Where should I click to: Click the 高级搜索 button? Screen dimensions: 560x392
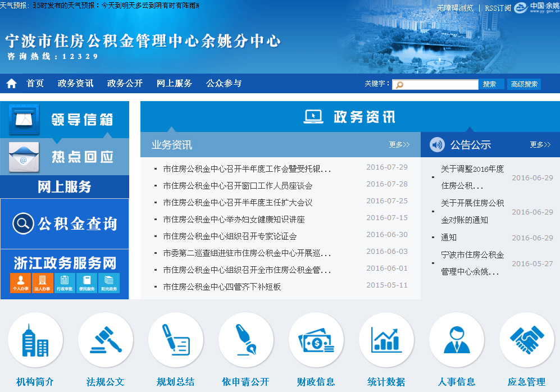pyautogui.click(x=524, y=84)
